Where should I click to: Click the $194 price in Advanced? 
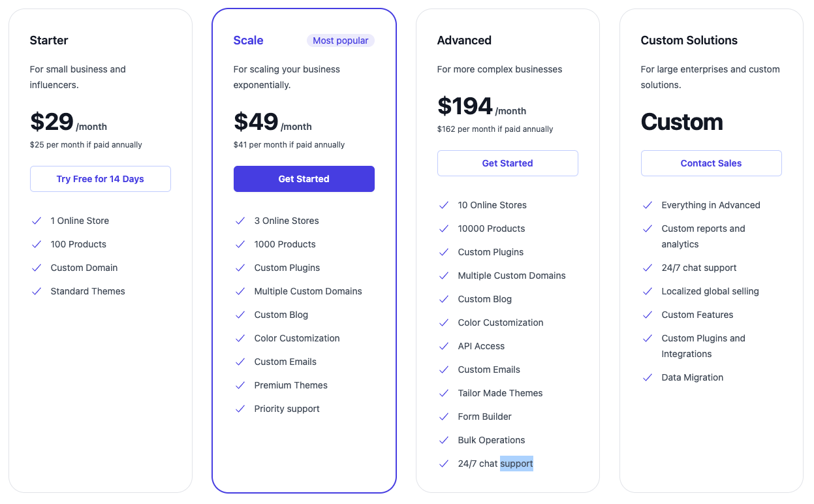click(x=465, y=106)
